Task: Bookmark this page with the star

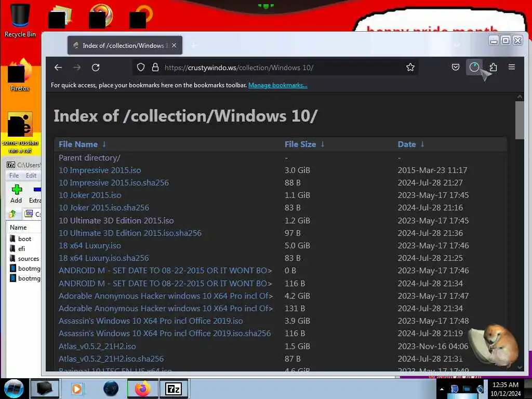Action: tap(410, 67)
